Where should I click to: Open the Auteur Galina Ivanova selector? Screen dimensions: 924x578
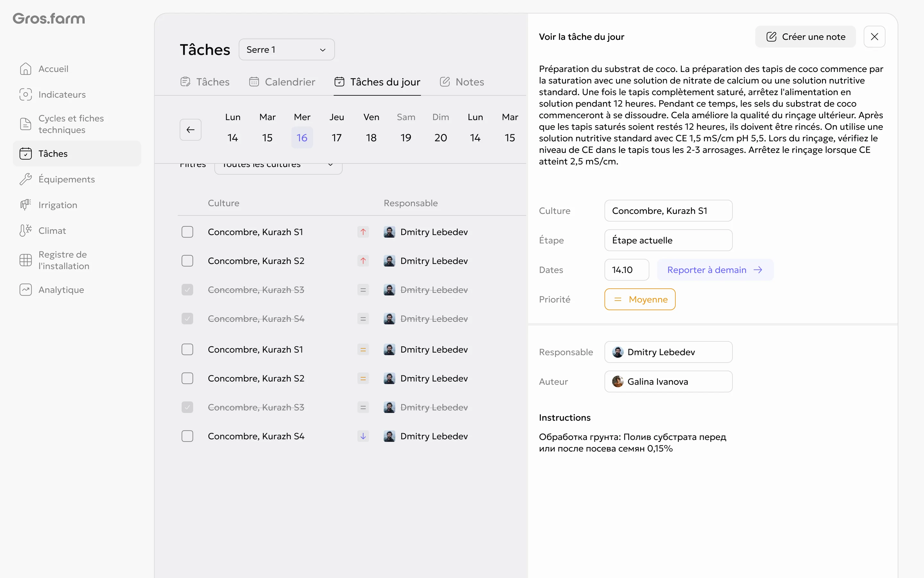[668, 381]
